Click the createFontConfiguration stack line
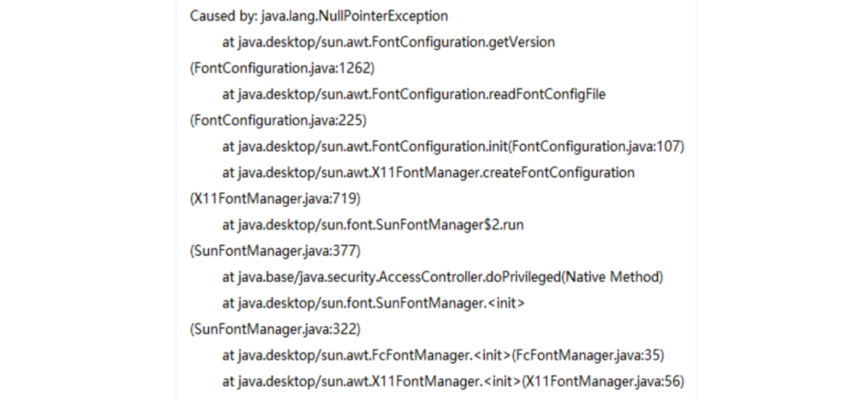 [428, 173]
